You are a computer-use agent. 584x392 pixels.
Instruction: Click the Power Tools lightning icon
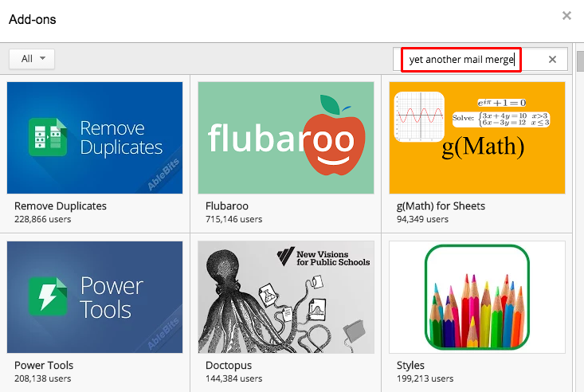pos(49,296)
